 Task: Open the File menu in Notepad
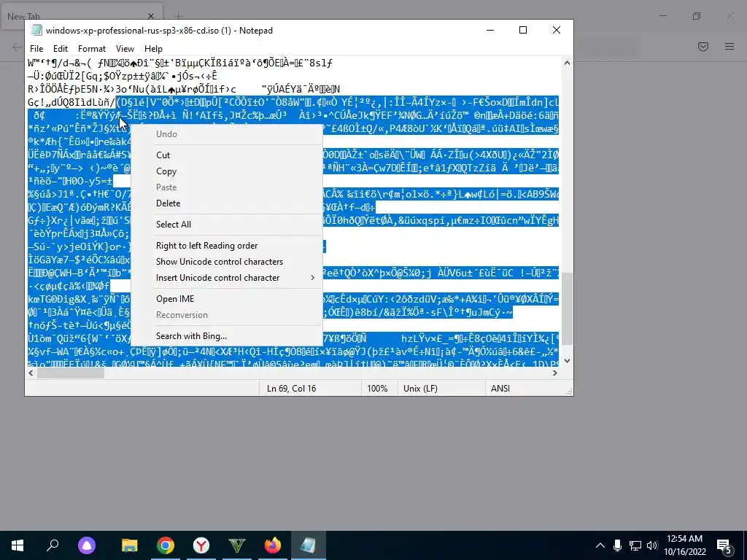[36, 49]
